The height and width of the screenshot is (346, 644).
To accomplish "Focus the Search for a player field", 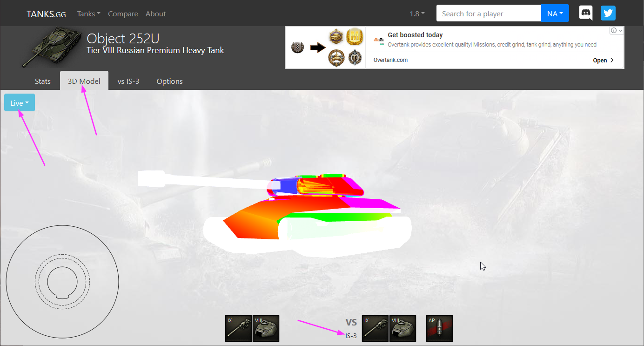I will click(x=489, y=14).
